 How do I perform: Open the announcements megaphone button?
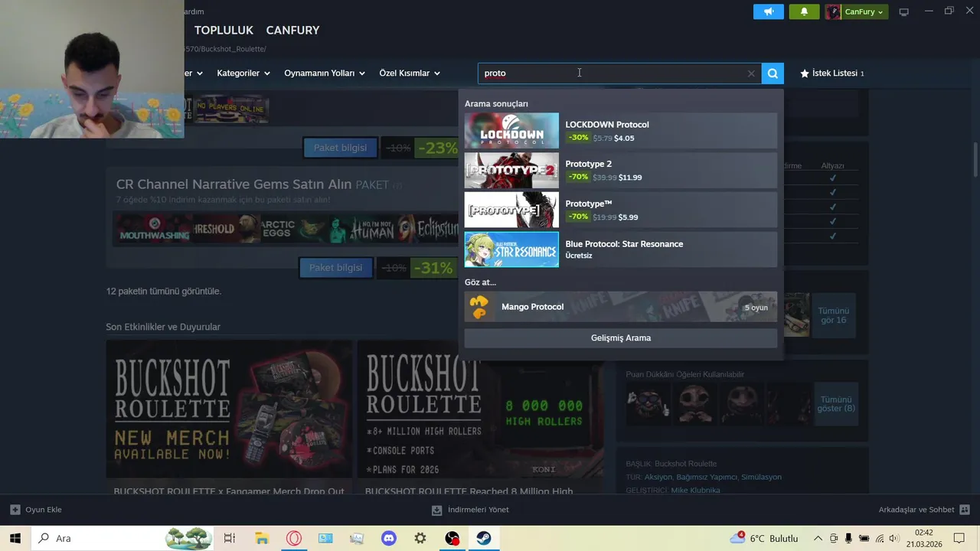[x=769, y=11]
